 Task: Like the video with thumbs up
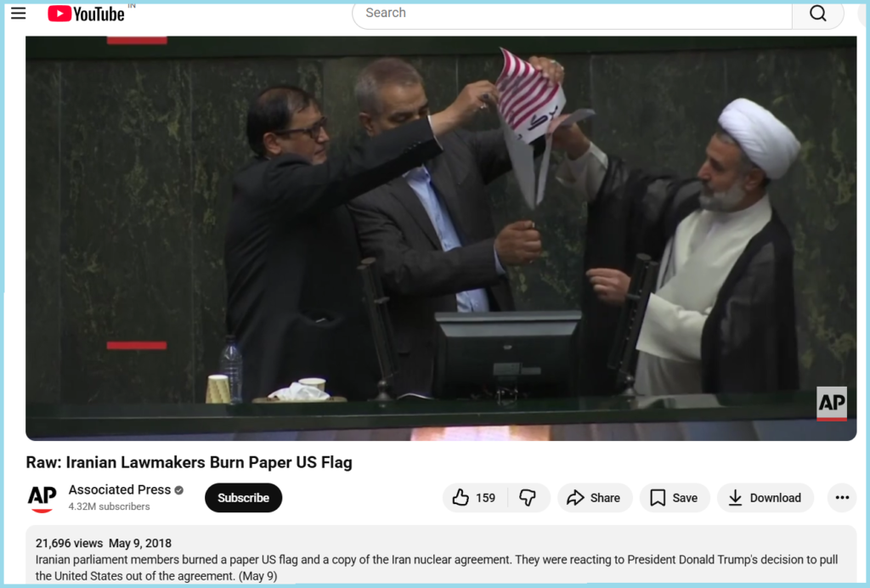tap(474, 498)
